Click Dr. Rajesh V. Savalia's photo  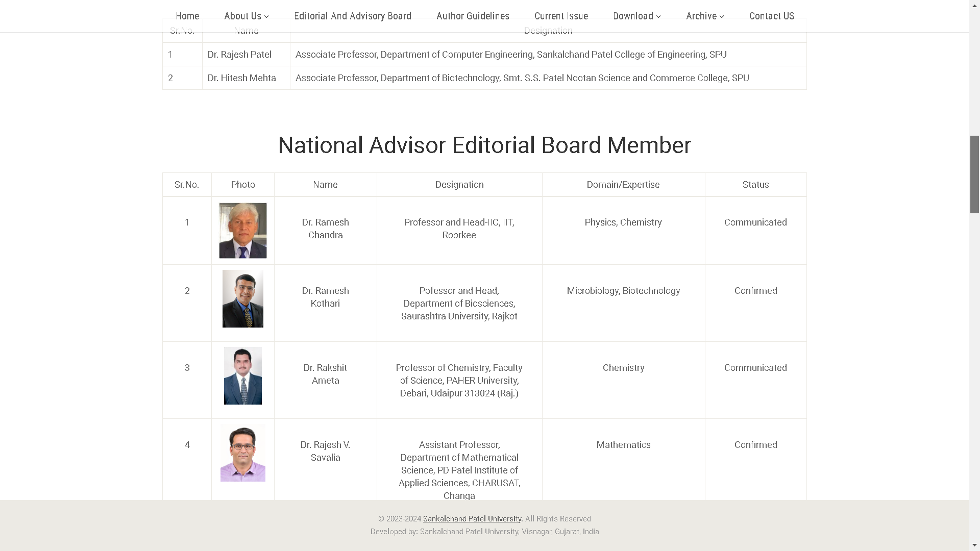[x=243, y=453]
